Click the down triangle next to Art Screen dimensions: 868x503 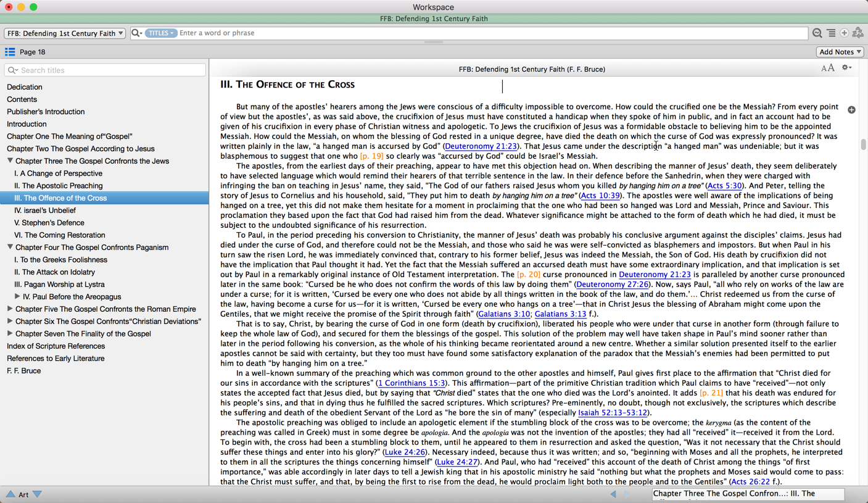[37, 494]
